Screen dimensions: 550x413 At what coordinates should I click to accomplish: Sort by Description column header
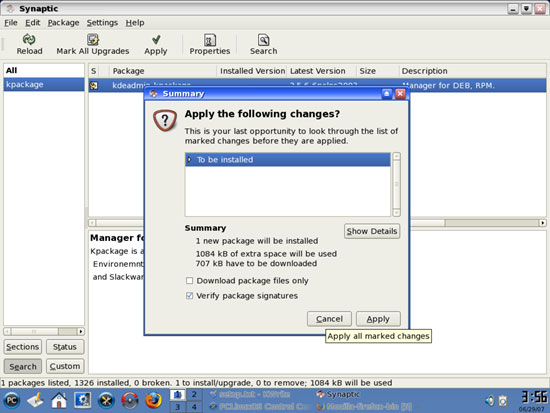[472, 71]
